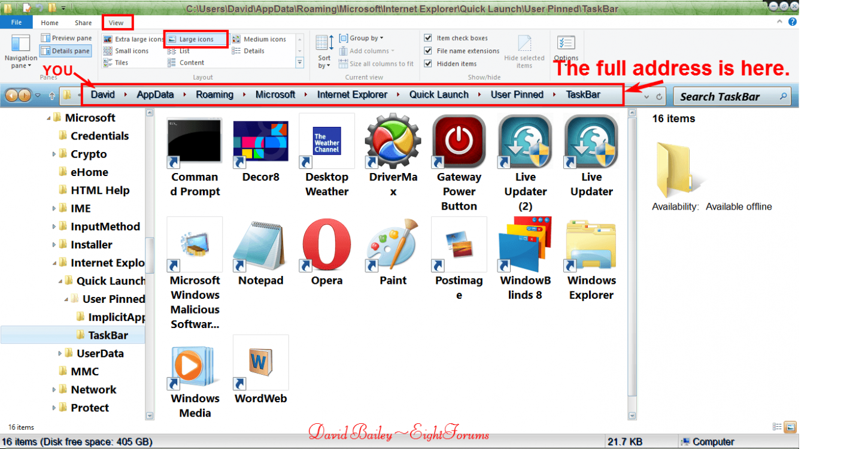Image resolution: width=868 pixels, height=449 pixels.
Task: Switch to large thumbnails view in status corner
Action: [790, 427]
